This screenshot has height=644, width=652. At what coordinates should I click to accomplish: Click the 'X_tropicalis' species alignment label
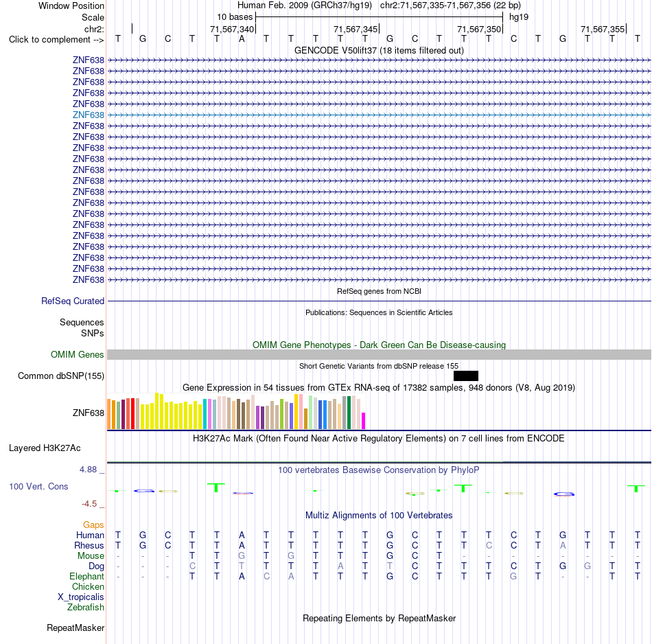[x=81, y=597]
